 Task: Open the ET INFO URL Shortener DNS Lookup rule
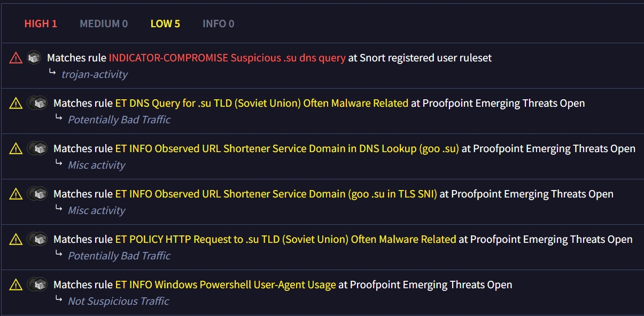(287, 148)
